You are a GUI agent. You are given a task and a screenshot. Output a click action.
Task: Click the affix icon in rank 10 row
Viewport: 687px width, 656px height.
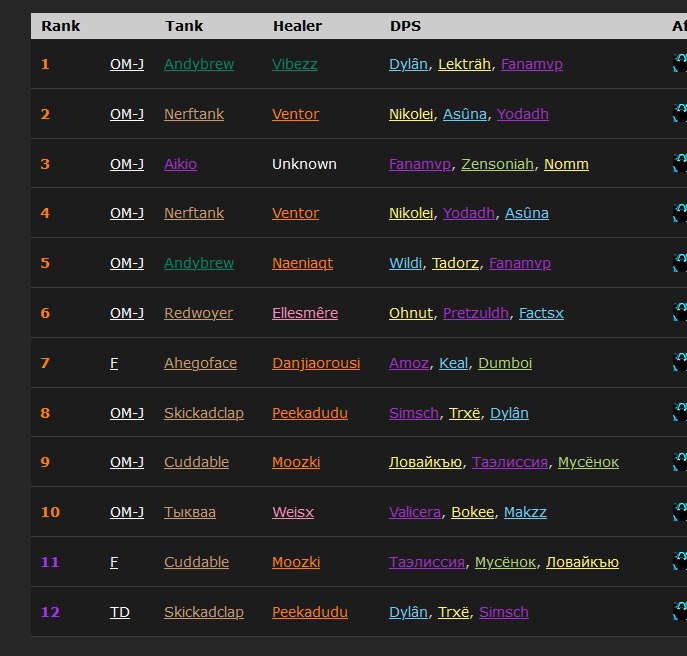point(680,511)
